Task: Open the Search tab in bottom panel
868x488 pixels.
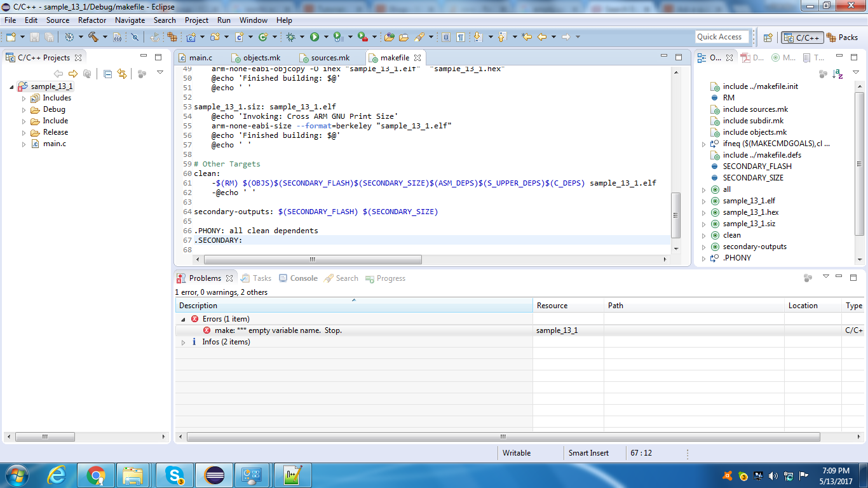Action: pyautogui.click(x=341, y=278)
